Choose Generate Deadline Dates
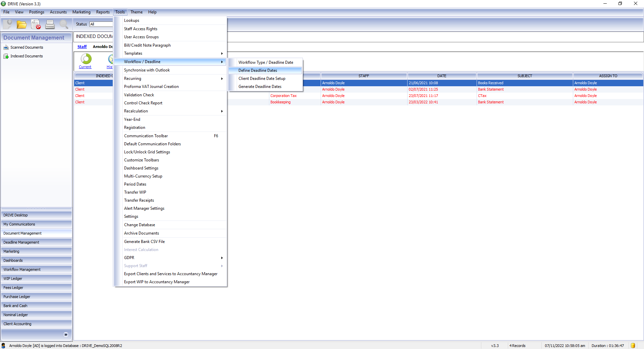Viewport: 644px width, 349px height. [265, 87]
